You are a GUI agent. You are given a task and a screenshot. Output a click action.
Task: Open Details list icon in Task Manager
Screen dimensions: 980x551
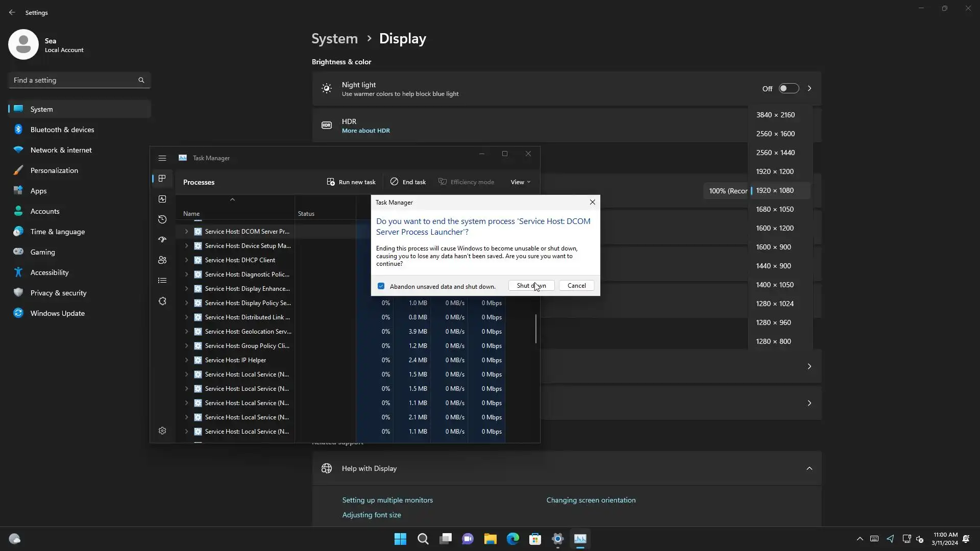coord(162,281)
